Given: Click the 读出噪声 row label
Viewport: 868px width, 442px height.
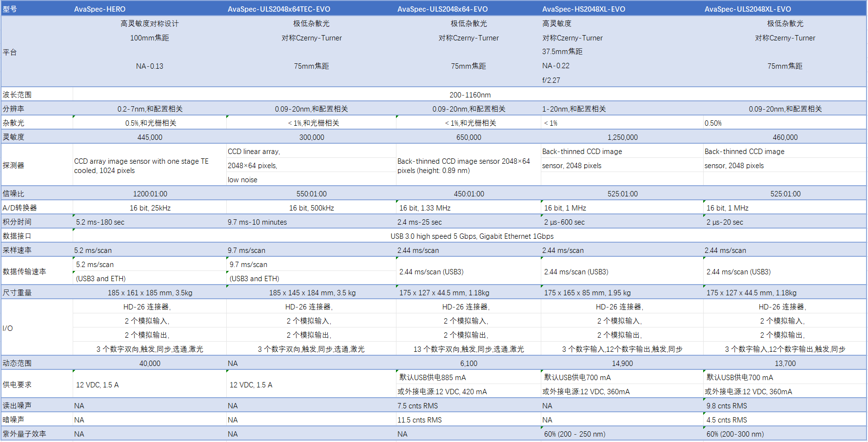Looking at the screenshot, I should click(x=37, y=405).
